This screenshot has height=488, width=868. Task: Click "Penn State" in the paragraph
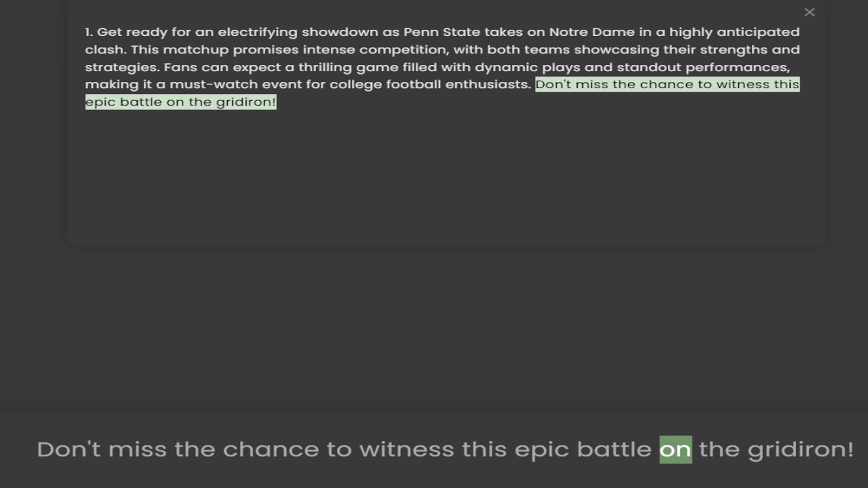(x=442, y=32)
